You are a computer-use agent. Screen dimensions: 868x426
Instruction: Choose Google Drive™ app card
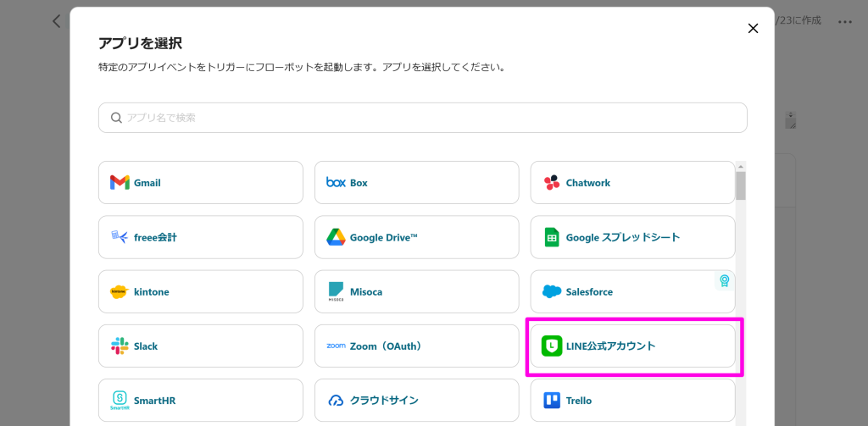(417, 237)
